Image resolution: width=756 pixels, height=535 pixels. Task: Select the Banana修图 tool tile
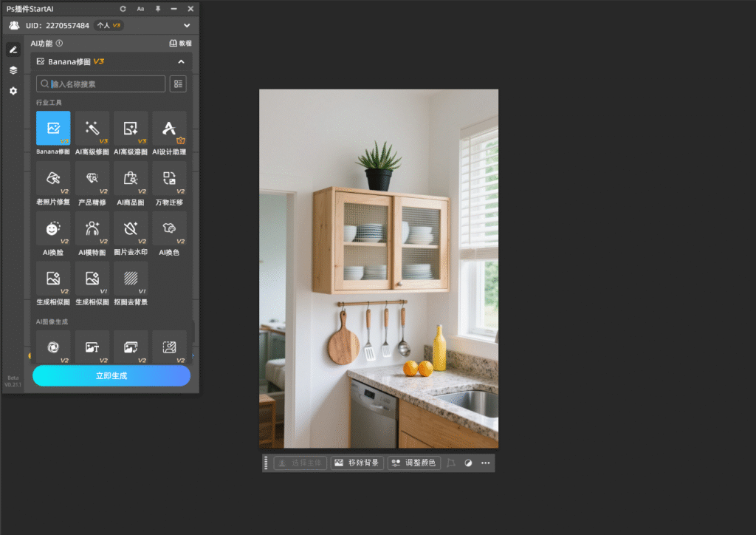[53, 129]
